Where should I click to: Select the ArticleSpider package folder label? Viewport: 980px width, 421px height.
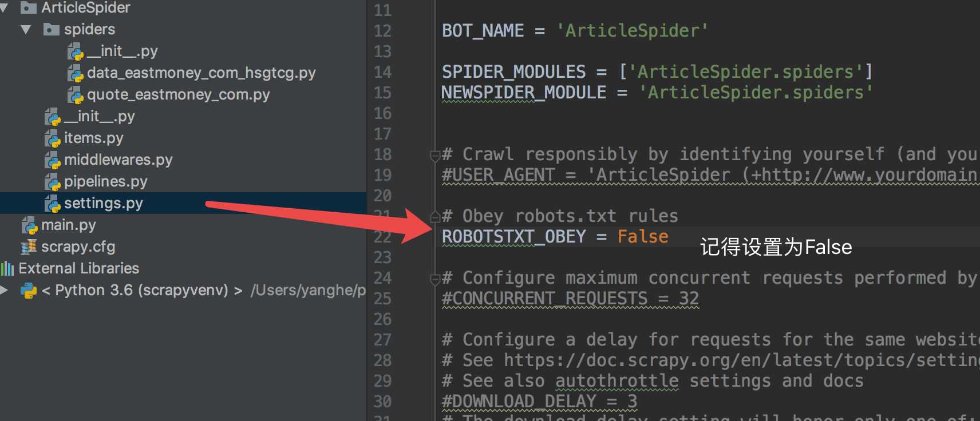pos(85,7)
